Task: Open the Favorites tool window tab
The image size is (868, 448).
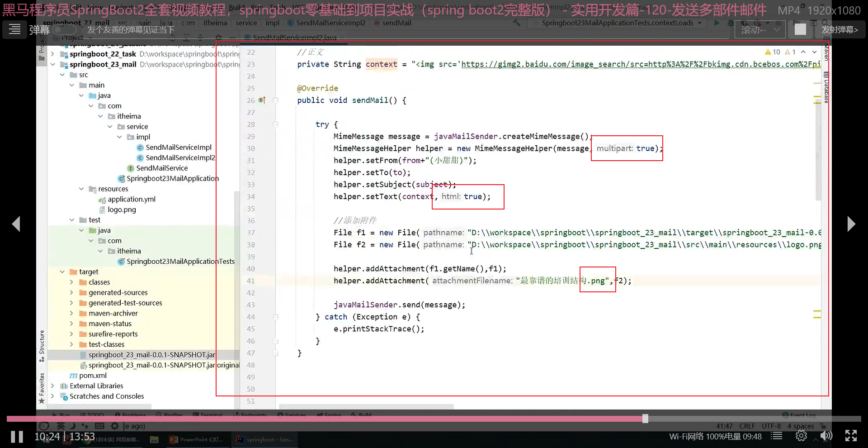Action: click(x=42, y=387)
